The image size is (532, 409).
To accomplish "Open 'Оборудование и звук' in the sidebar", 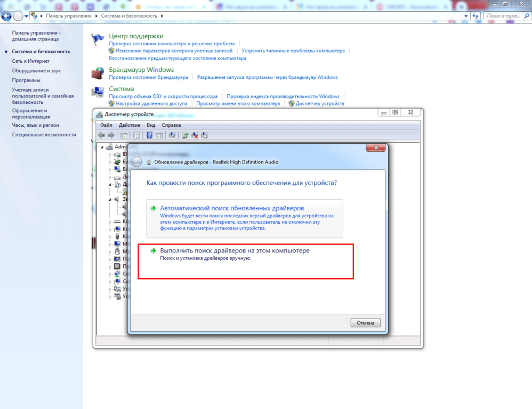I will pyautogui.click(x=36, y=70).
